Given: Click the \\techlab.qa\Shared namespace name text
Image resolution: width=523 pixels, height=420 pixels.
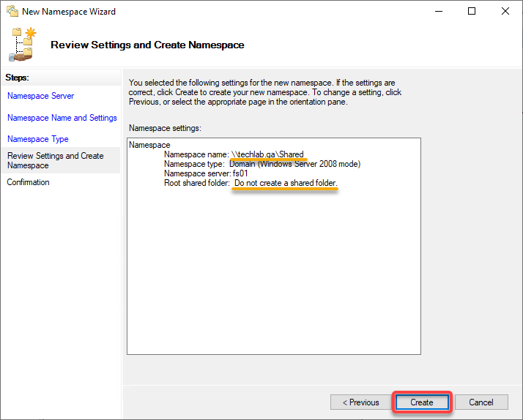Looking at the screenshot, I should pyautogui.click(x=267, y=154).
